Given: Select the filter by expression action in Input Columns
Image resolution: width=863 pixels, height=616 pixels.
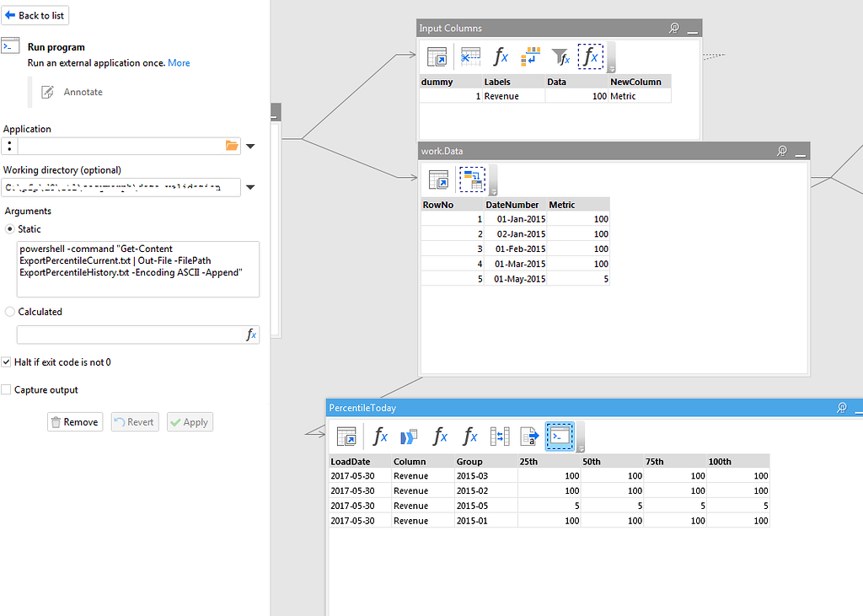Looking at the screenshot, I should tap(560, 56).
